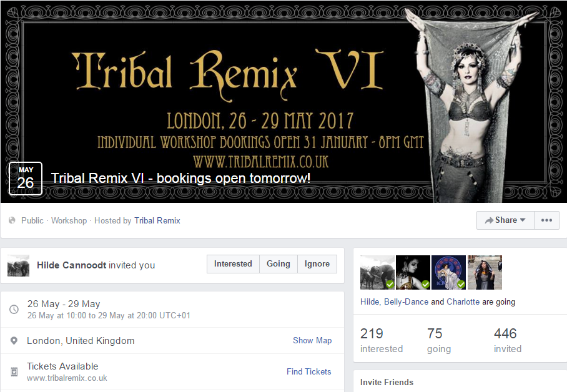Click the fourth attendee thumbnail photo
Image resolution: width=567 pixels, height=392 pixels.
click(x=485, y=272)
